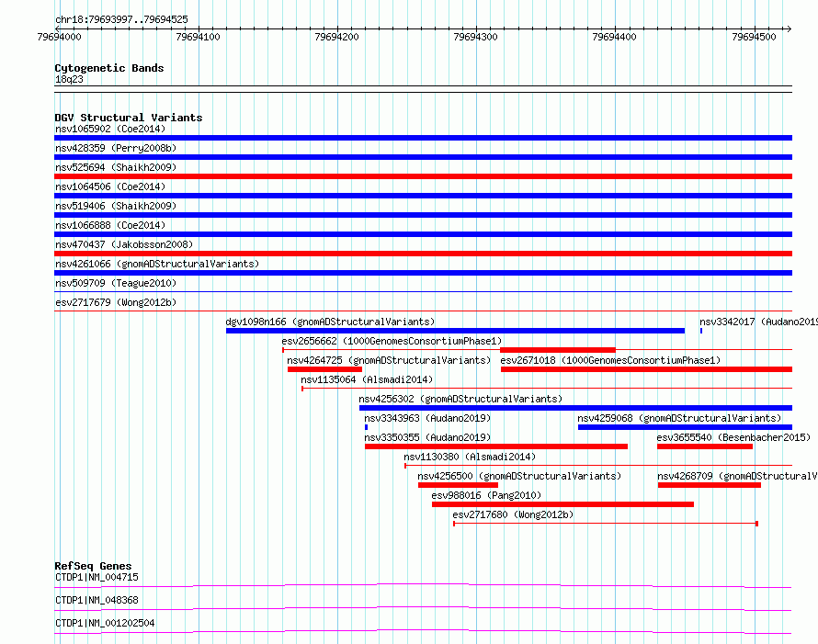The image size is (818, 644).
Task: Click the right arrow at ruler end
Action: [x=789, y=28]
